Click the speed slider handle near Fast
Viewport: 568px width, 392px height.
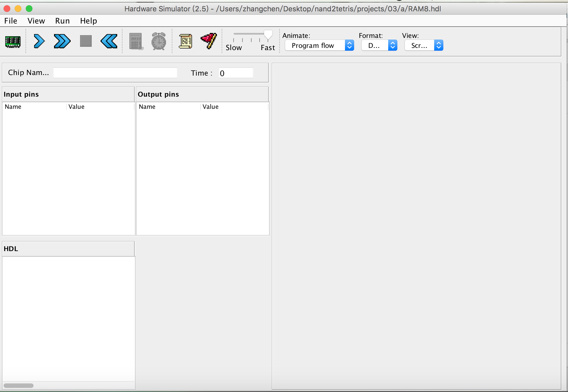click(268, 35)
